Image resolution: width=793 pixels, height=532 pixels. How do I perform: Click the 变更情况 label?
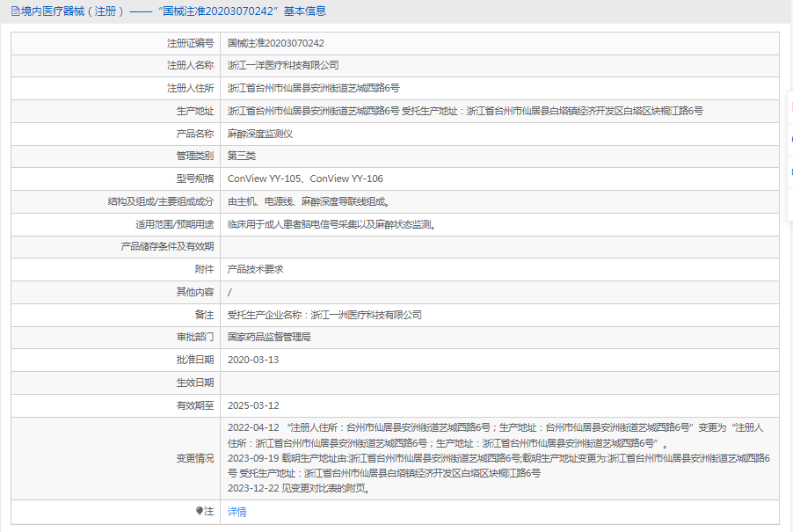coord(195,459)
